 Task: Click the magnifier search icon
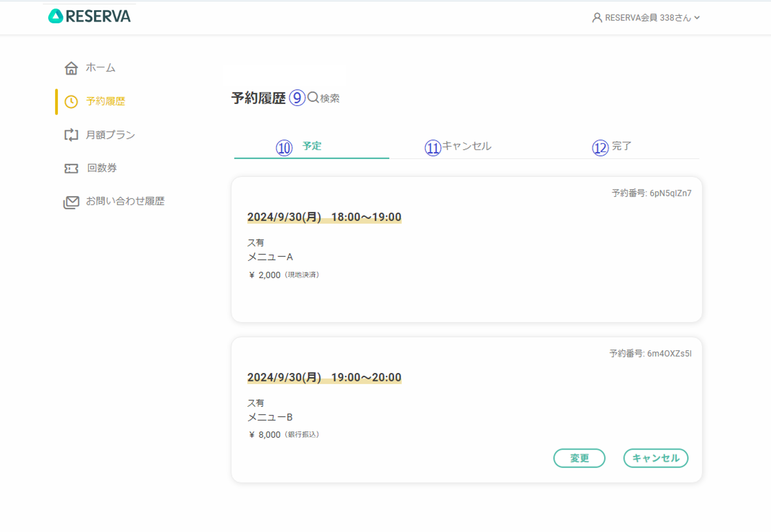click(313, 98)
